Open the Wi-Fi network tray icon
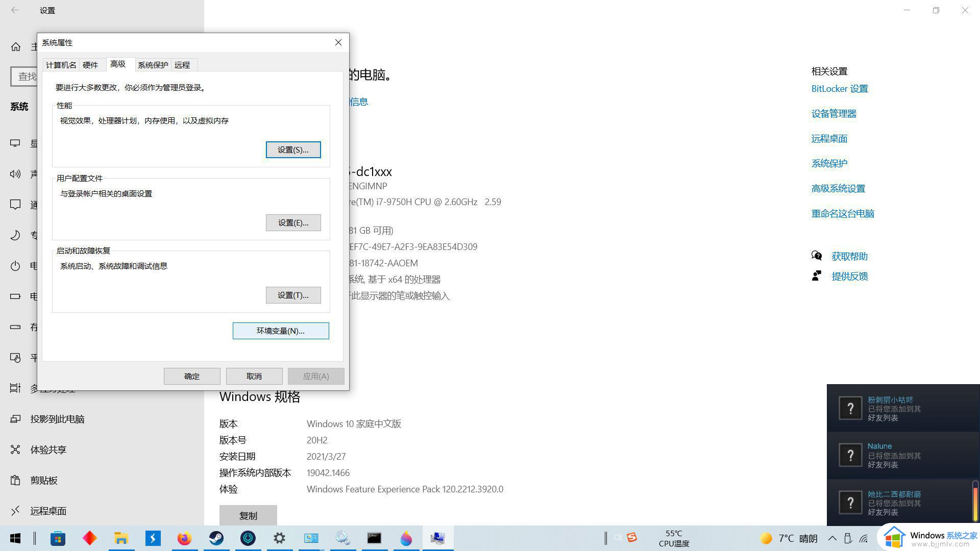 pos(864,539)
